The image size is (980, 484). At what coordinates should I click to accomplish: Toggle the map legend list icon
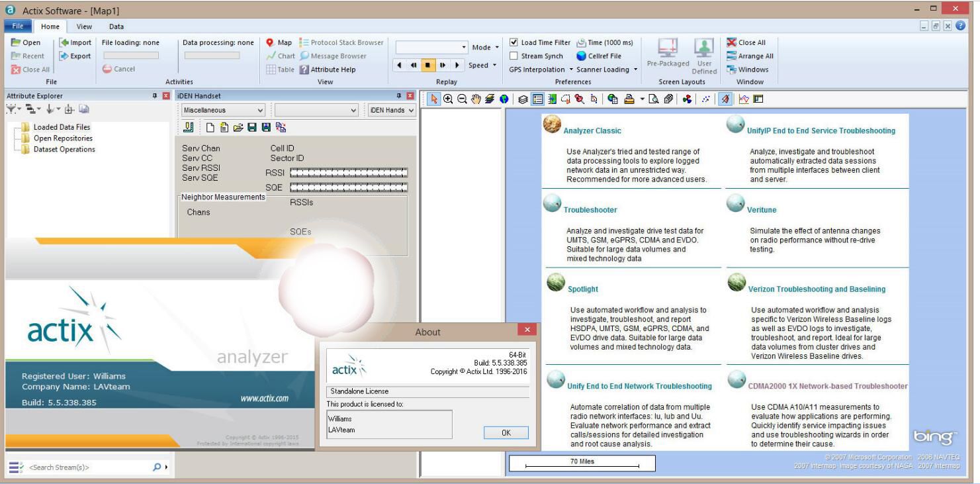pos(537,99)
